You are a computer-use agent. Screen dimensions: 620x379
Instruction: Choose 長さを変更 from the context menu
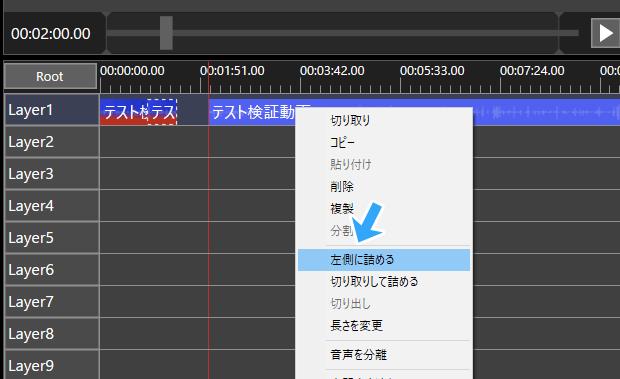pyautogui.click(x=384, y=326)
